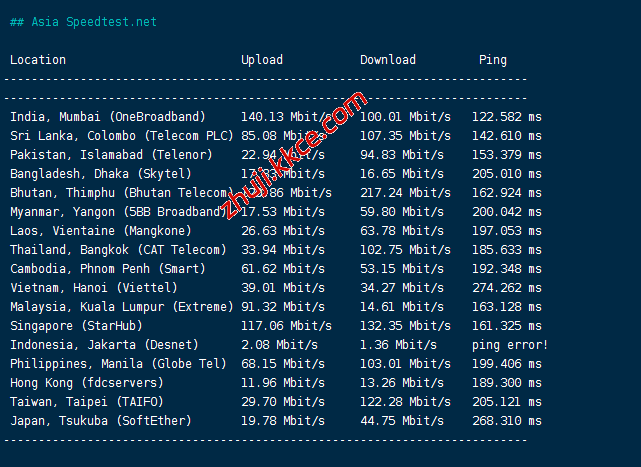
Task: Select the Singapore (StarHub) location
Action: point(76,326)
